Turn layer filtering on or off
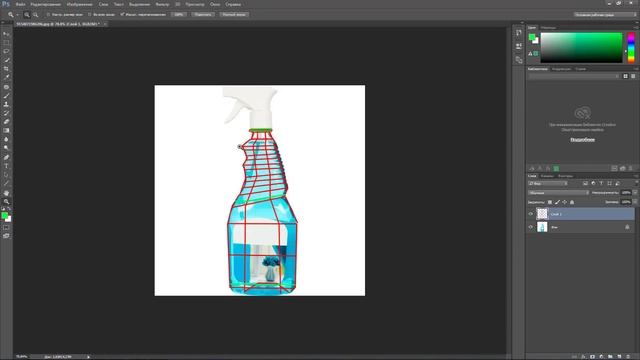This screenshot has width=640, height=360. [636, 183]
